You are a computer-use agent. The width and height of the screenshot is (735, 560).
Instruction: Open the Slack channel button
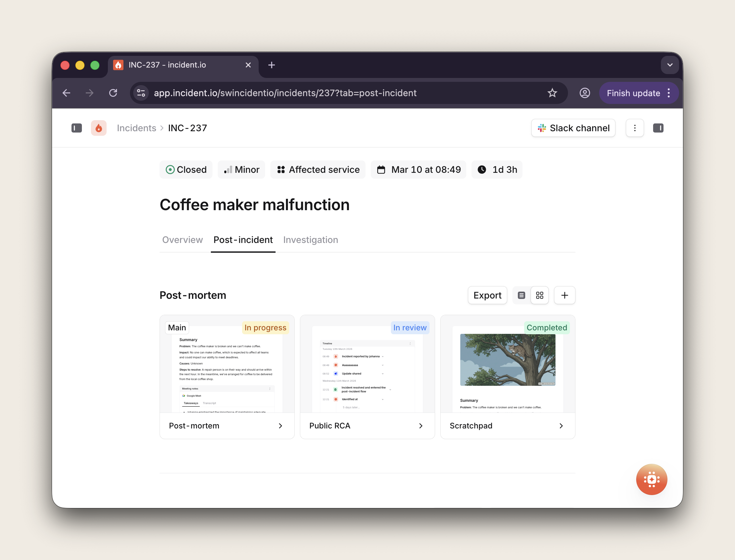click(573, 128)
